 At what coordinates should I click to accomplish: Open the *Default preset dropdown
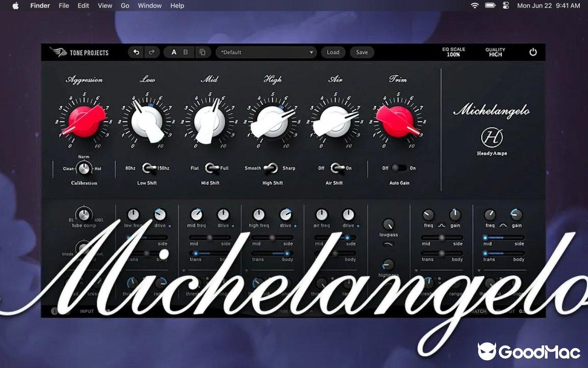point(266,52)
